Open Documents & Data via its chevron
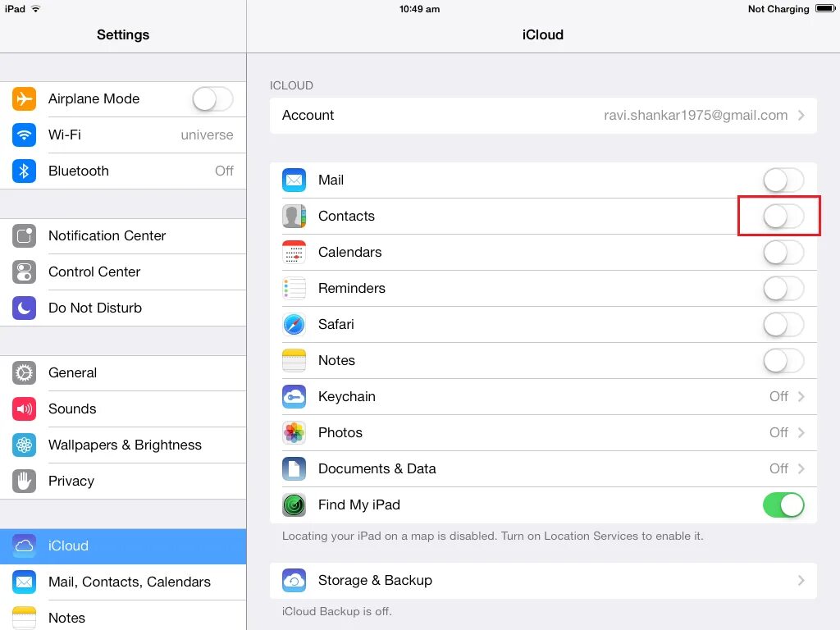This screenshot has height=630, width=840. pyautogui.click(x=801, y=468)
